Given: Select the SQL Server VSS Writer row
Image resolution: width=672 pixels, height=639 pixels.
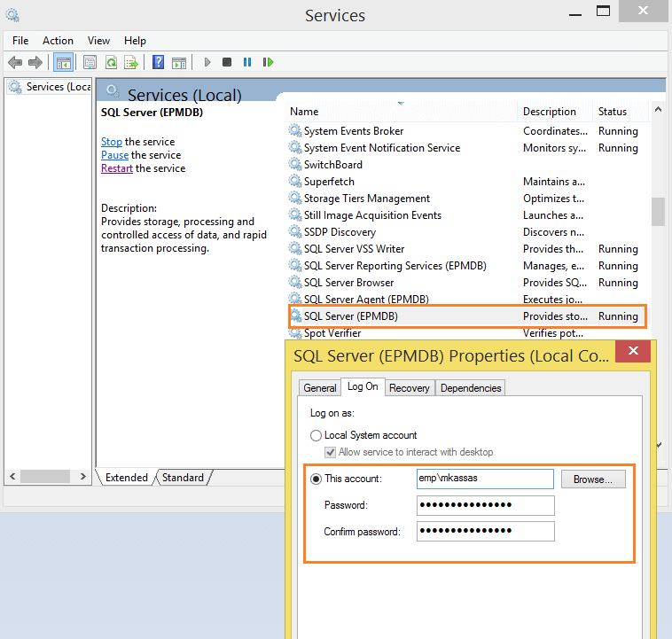Looking at the screenshot, I should click(x=467, y=249).
